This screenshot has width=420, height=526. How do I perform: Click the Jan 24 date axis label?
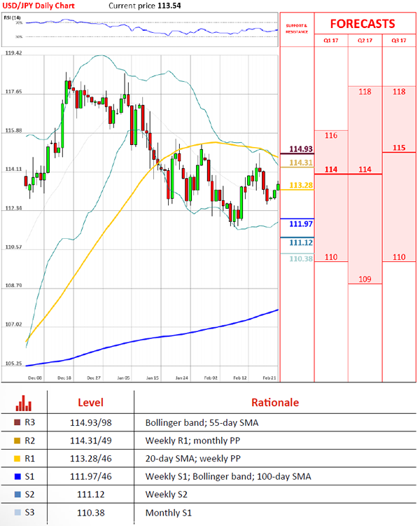[182, 378]
